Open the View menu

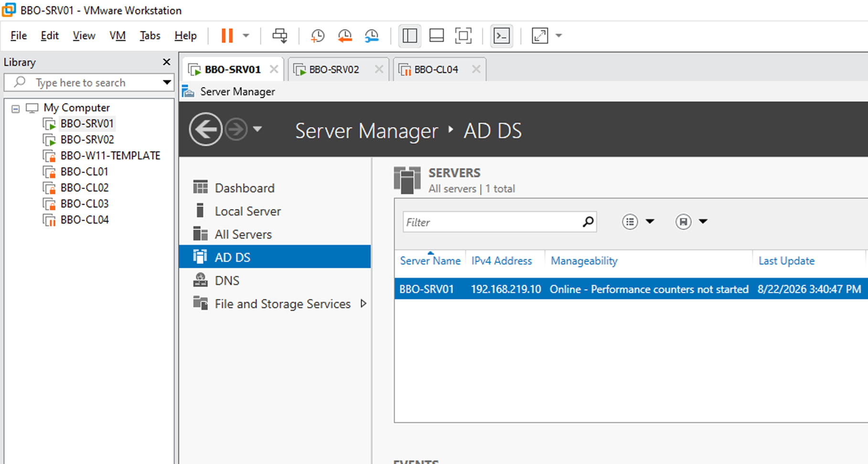pos(84,36)
